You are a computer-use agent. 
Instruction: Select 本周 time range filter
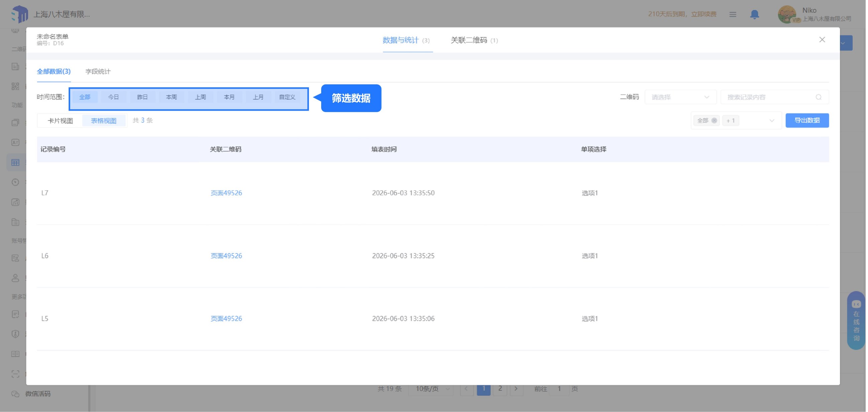(171, 97)
